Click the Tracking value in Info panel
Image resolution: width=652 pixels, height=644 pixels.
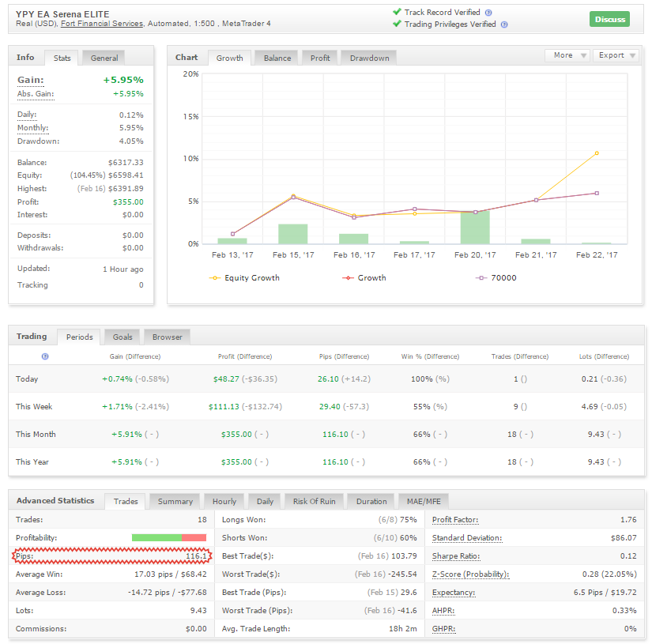click(x=141, y=285)
